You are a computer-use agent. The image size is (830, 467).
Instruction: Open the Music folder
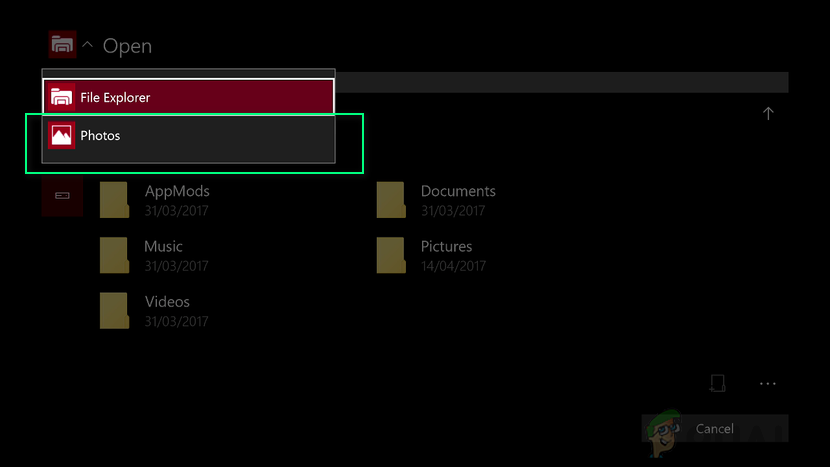pyautogui.click(x=154, y=255)
